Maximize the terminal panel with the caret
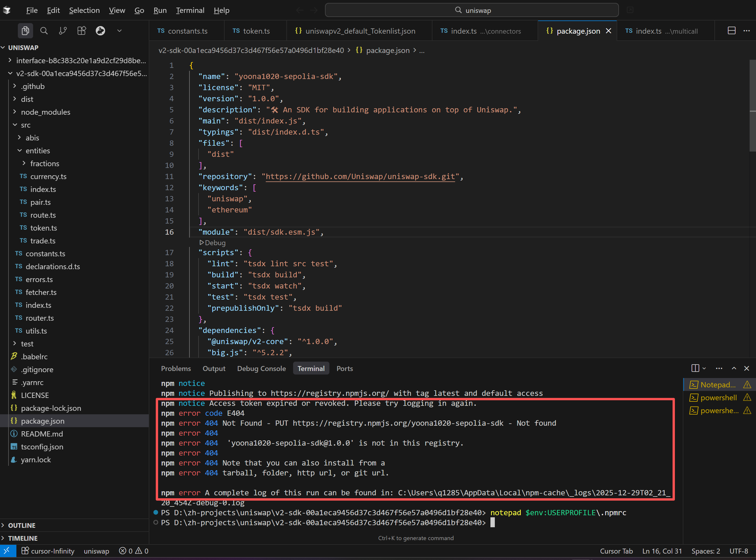Viewport: 756px width, 560px height. pyautogui.click(x=734, y=368)
